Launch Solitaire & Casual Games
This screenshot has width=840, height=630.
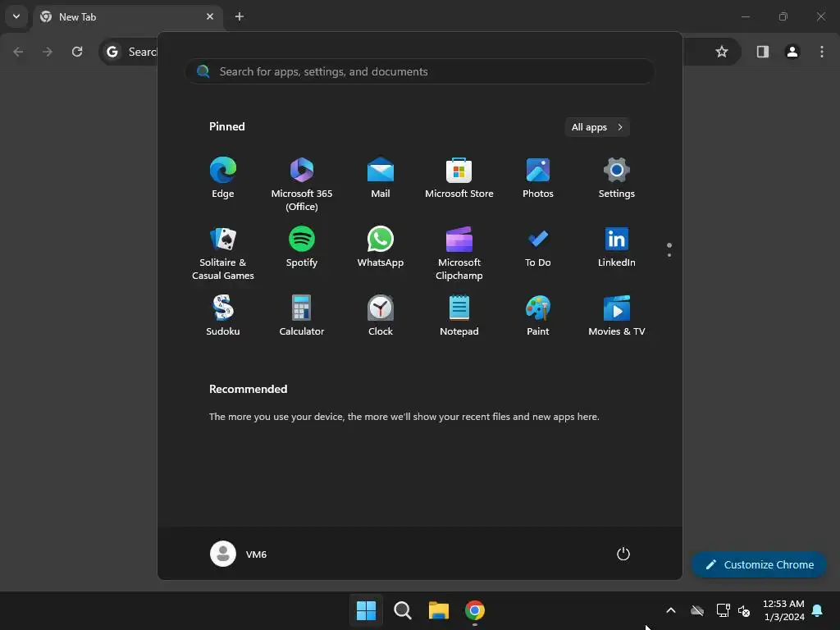click(x=223, y=253)
